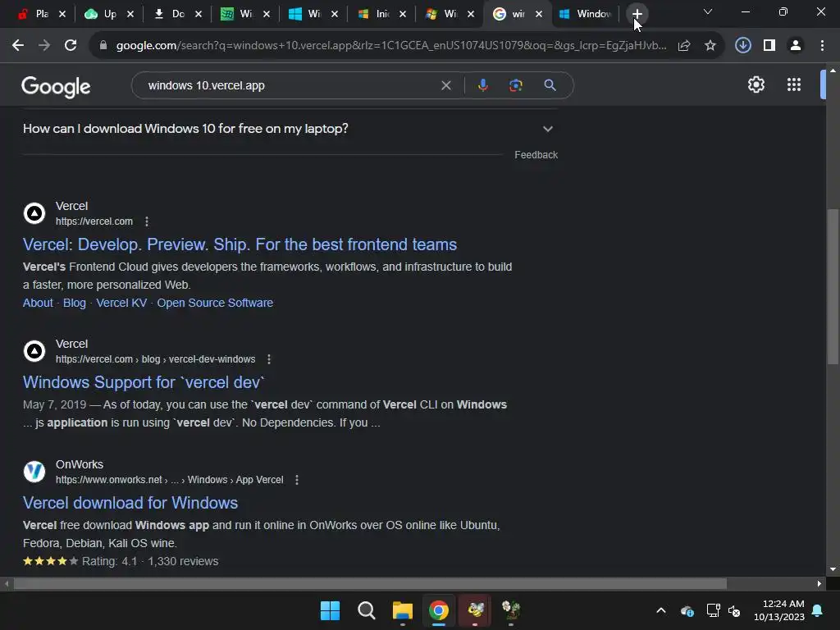Switch to the 'Window' tab

pos(585,14)
